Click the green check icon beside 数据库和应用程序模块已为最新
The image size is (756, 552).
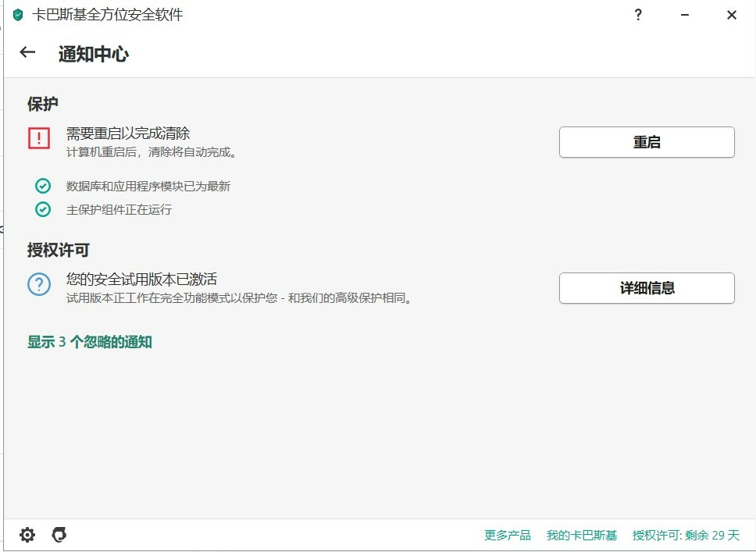pyautogui.click(x=43, y=186)
